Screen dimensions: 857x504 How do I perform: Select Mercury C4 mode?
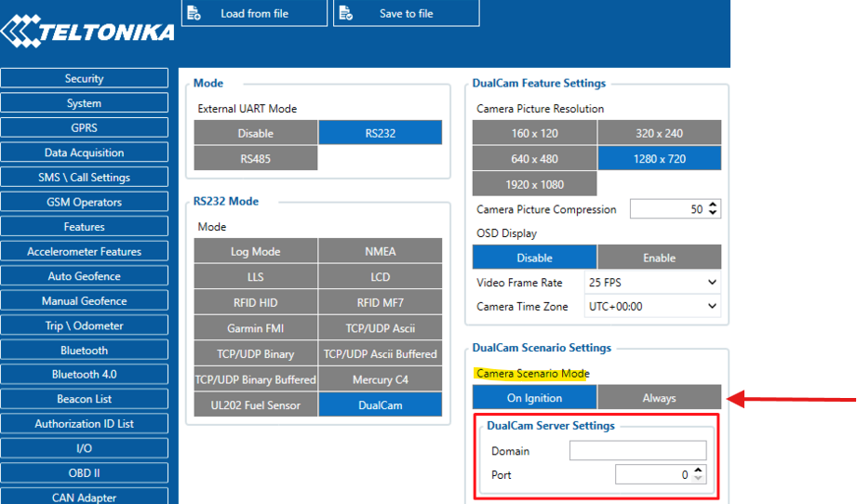[381, 379]
